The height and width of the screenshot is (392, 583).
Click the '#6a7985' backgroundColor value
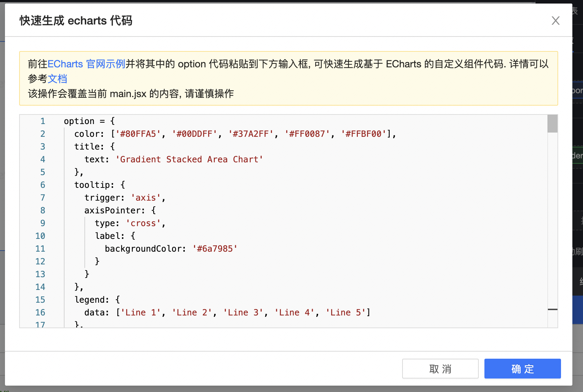pos(215,249)
